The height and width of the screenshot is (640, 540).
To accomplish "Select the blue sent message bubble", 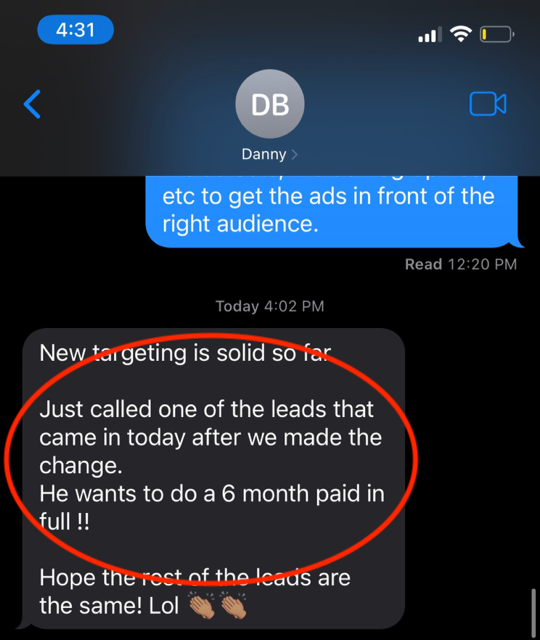I will pos(335,211).
